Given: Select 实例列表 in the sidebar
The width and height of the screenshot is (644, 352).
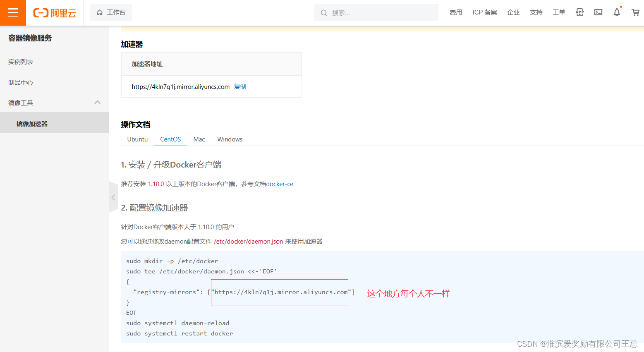Looking at the screenshot, I should click(21, 62).
